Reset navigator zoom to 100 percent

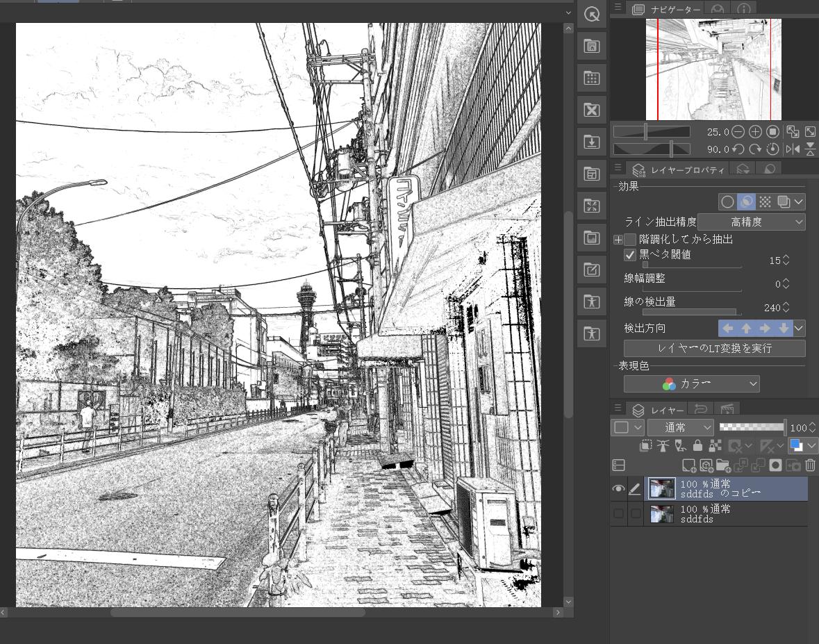[x=773, y=131]
